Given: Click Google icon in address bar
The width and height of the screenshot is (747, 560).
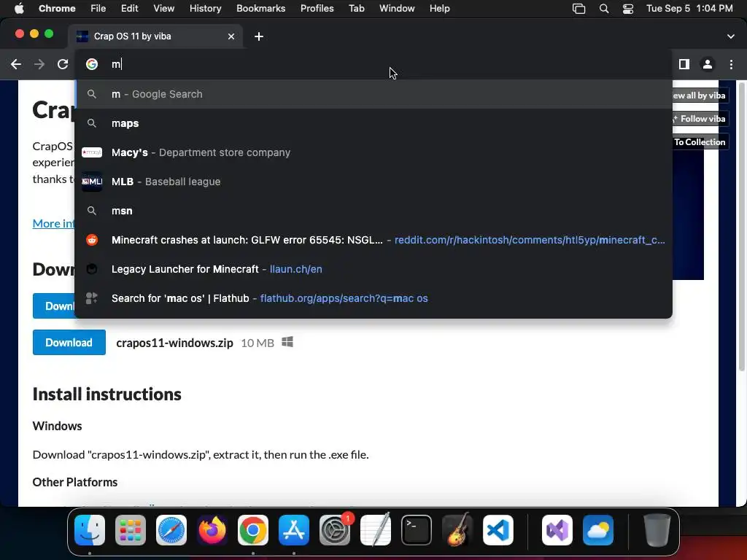Looking at the screenshot, I should click(x=92, y=64).
